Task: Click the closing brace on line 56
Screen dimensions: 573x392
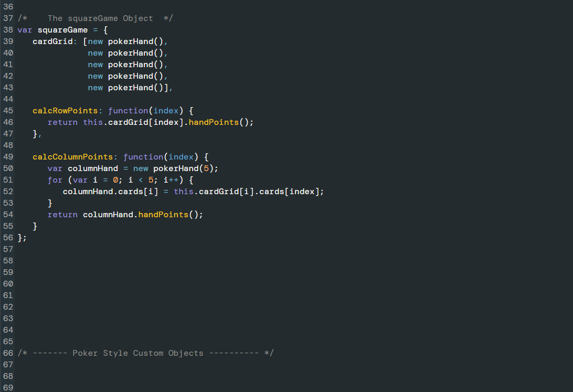Action: [x=19, y=237]
